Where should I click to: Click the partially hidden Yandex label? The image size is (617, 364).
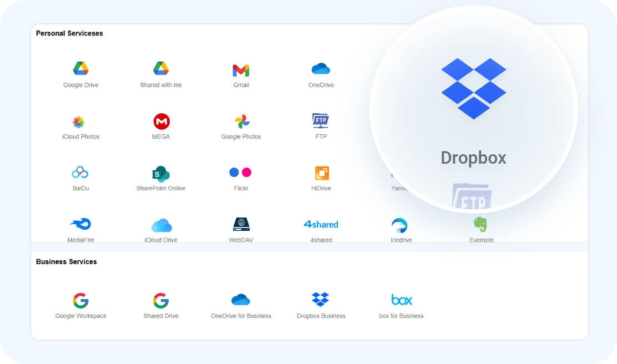click(x=399, y=188)
